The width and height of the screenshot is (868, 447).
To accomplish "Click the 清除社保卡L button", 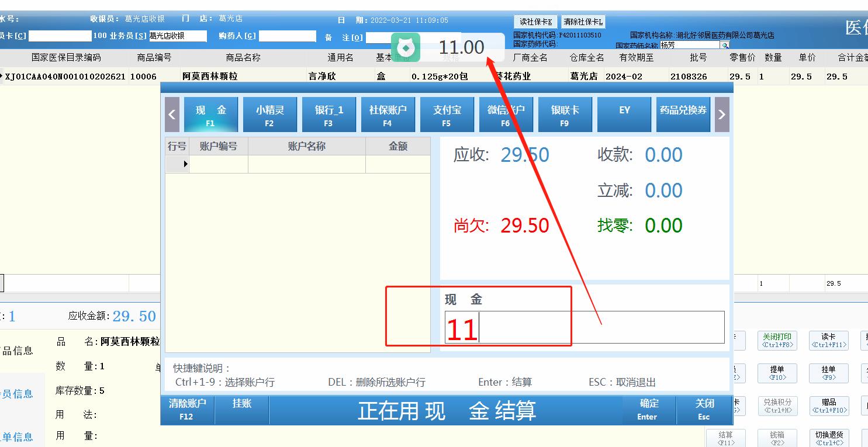I will click(x=583, y=22).
